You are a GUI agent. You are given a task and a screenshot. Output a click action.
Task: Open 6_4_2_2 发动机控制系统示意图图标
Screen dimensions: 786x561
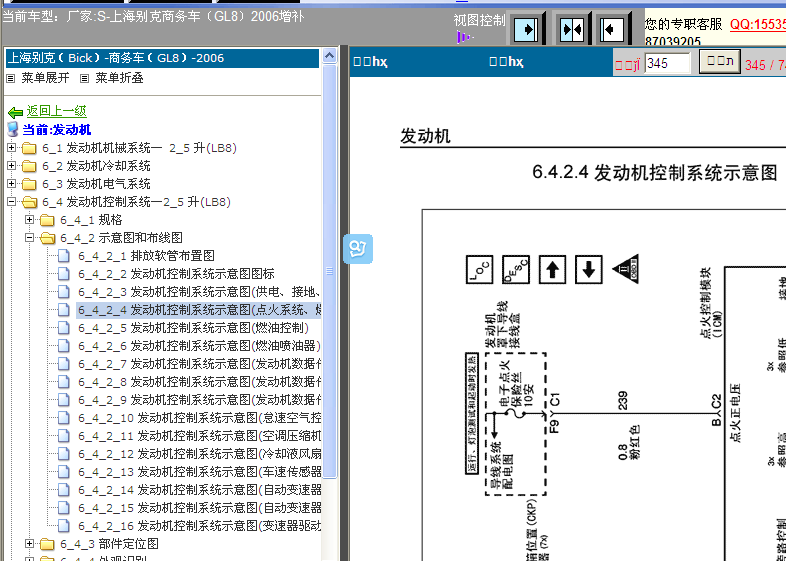tap(176, 274)
